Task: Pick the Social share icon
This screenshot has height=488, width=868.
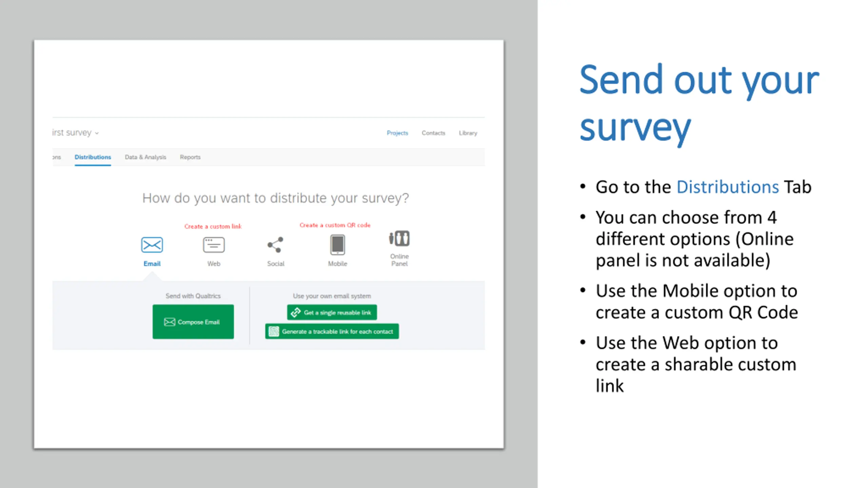Action: [x=275, y=245]
